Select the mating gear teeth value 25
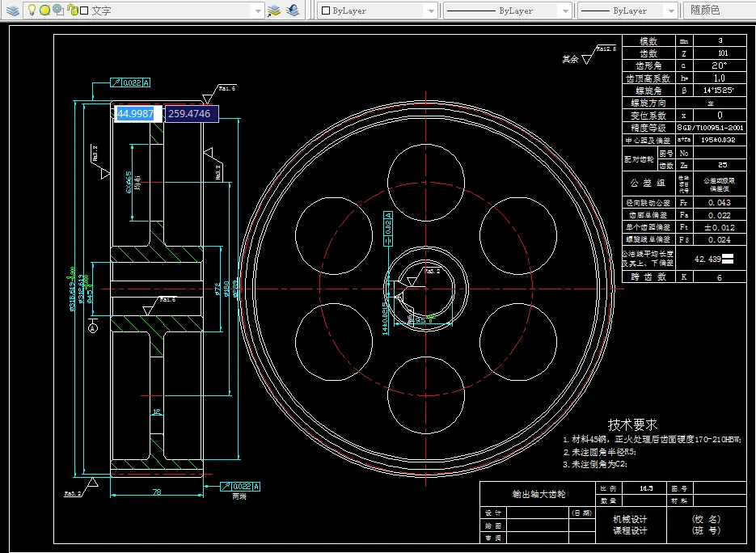756x553 pixels. (722, 166)
